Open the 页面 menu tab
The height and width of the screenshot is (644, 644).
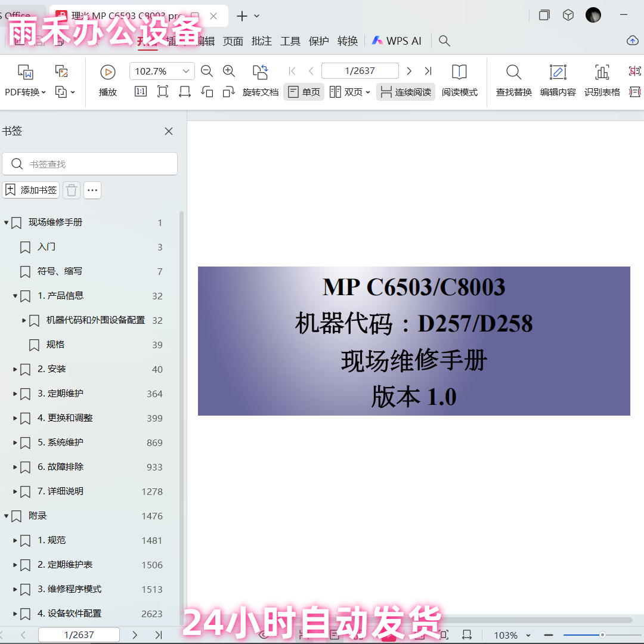click(x=233, y=41)
